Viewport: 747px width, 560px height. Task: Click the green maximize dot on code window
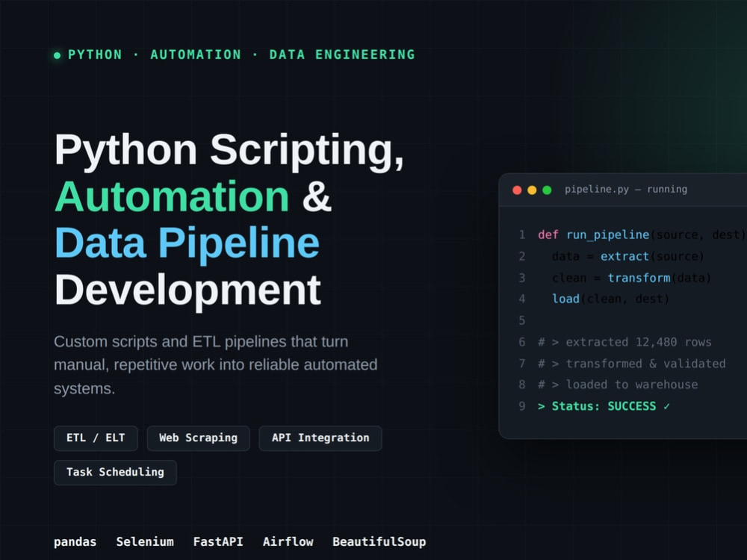547,190
